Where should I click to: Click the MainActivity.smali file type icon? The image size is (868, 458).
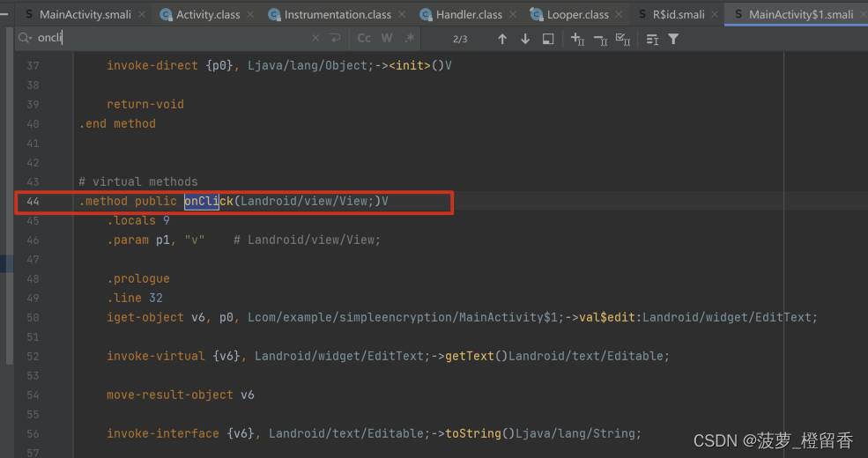click(x=29, y=14)
